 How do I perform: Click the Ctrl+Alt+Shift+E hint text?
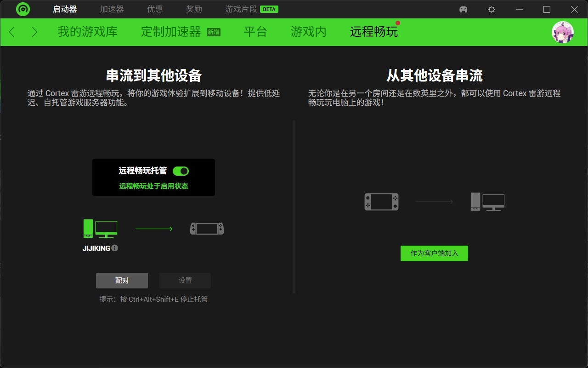pos(153,299)
